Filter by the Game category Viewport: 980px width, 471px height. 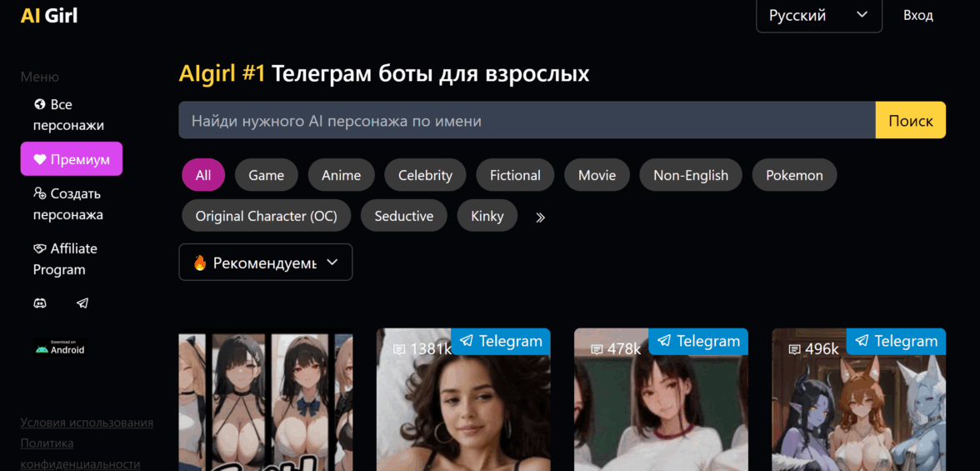click(x=267, y=175)
